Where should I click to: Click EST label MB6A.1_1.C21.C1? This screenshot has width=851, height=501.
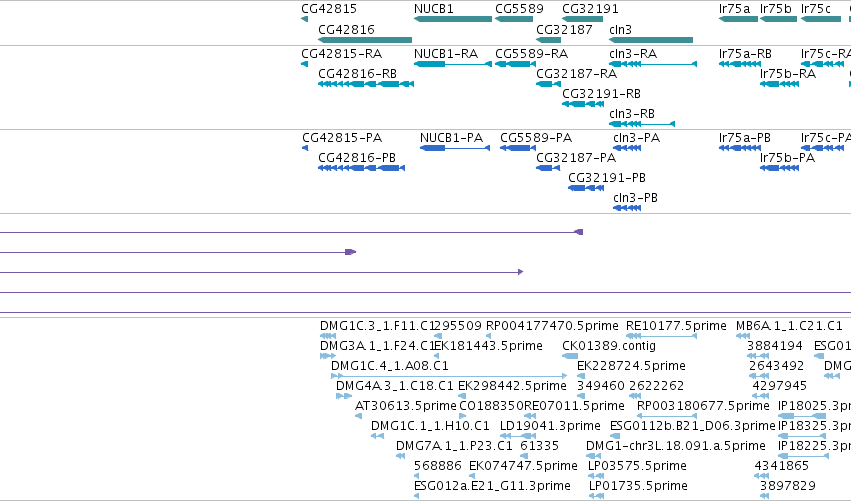789,326
